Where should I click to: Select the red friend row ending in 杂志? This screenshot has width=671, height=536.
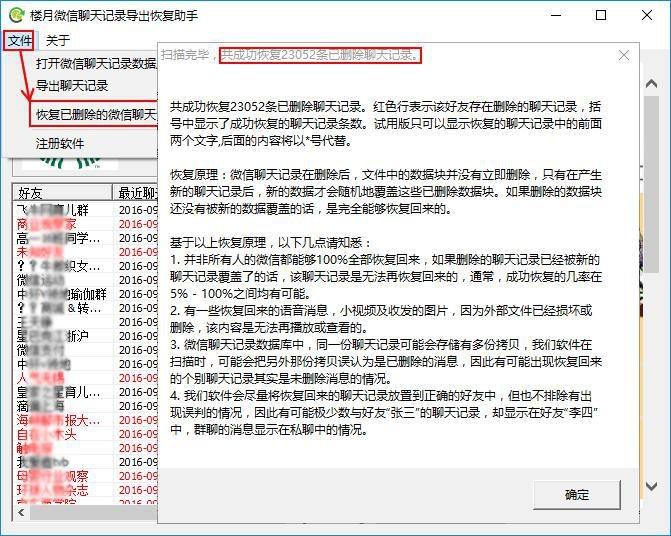pos(86,490)
